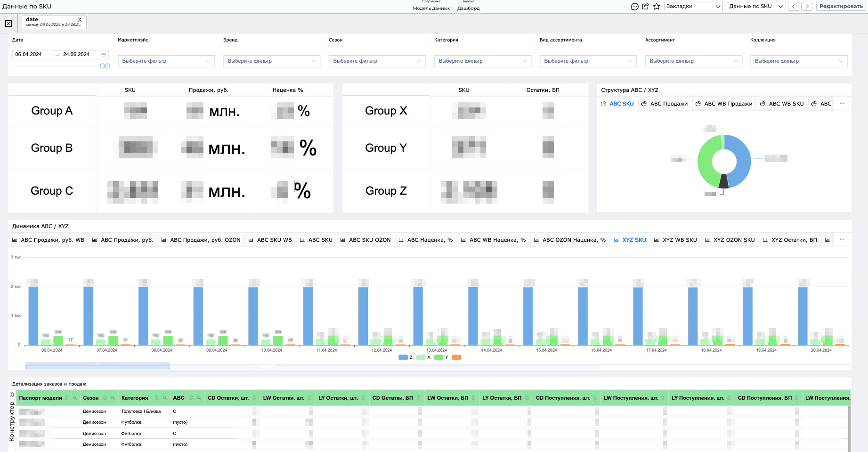Open the comments chat bubble icon
This screenshot has width=868, height=452.
coord(635,7)
